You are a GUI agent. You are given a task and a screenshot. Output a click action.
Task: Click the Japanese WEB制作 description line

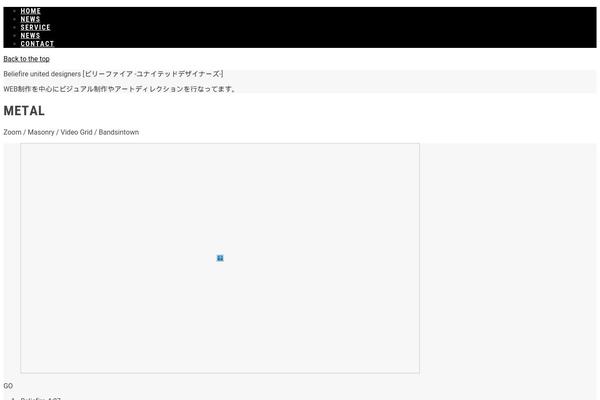[120, 89]
